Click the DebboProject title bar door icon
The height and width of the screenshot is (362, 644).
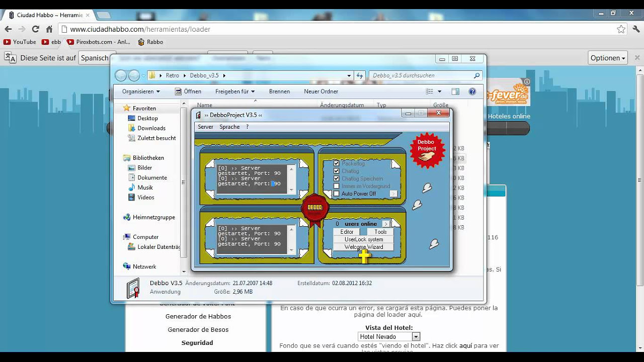click(x=199, y=115)
